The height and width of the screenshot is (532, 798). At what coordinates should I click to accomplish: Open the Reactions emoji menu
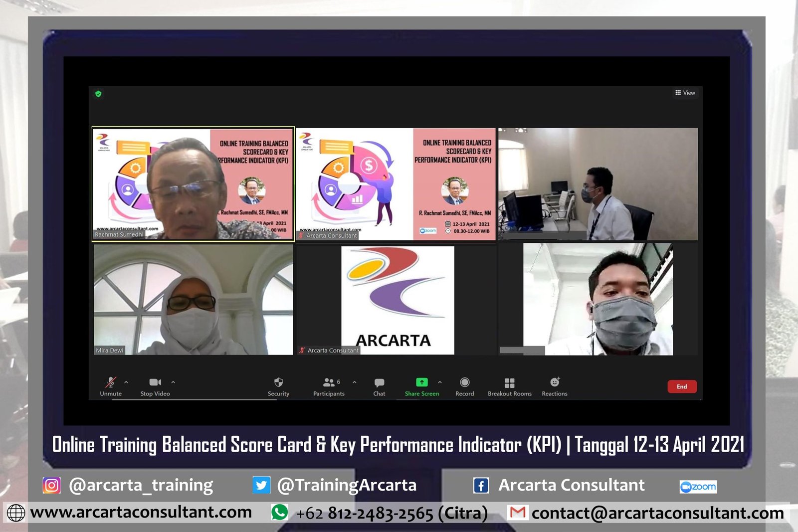555,382
